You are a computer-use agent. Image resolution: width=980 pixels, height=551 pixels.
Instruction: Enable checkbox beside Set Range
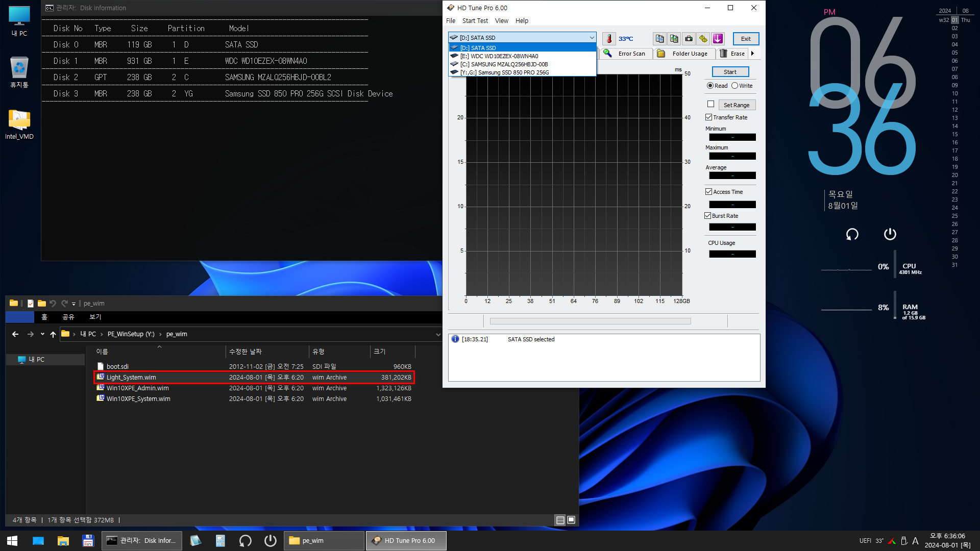[x=710, y=104]
